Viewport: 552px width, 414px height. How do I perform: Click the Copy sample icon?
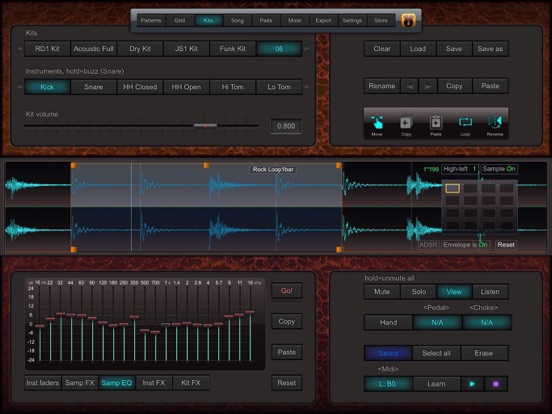tap(406, 123)
